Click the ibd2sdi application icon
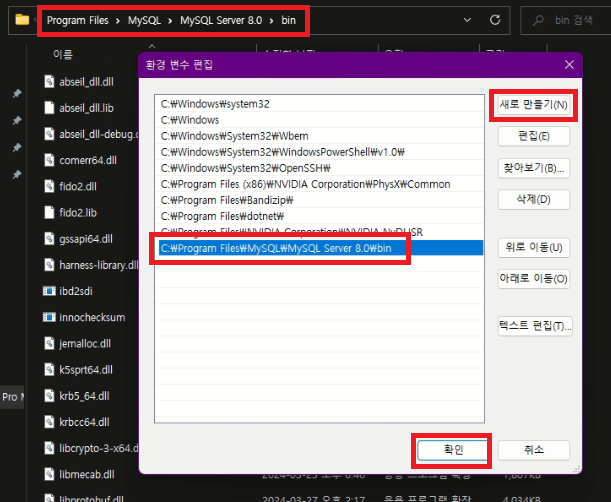The width and height of the screenshot is (611, 502). coord(49,291)
